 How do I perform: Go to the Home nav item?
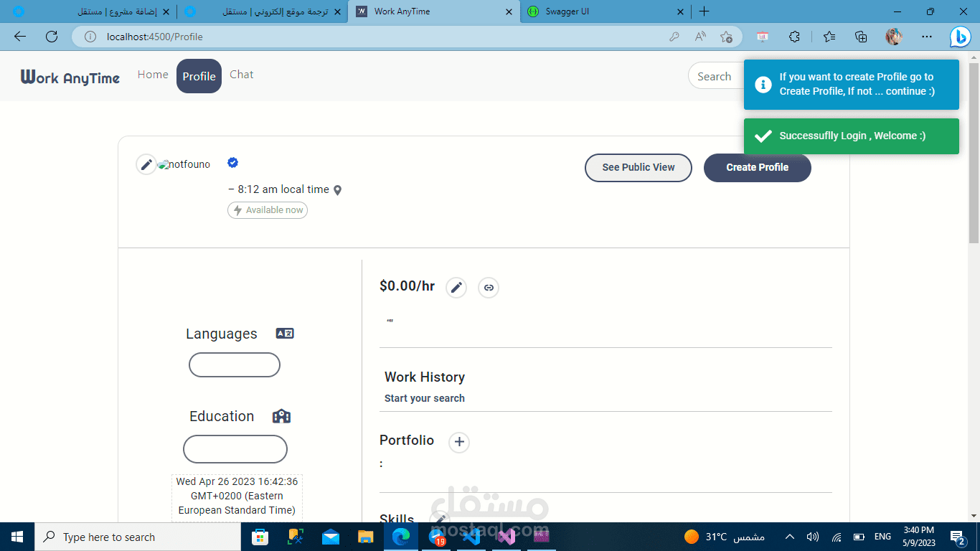(x=153, y=75)
